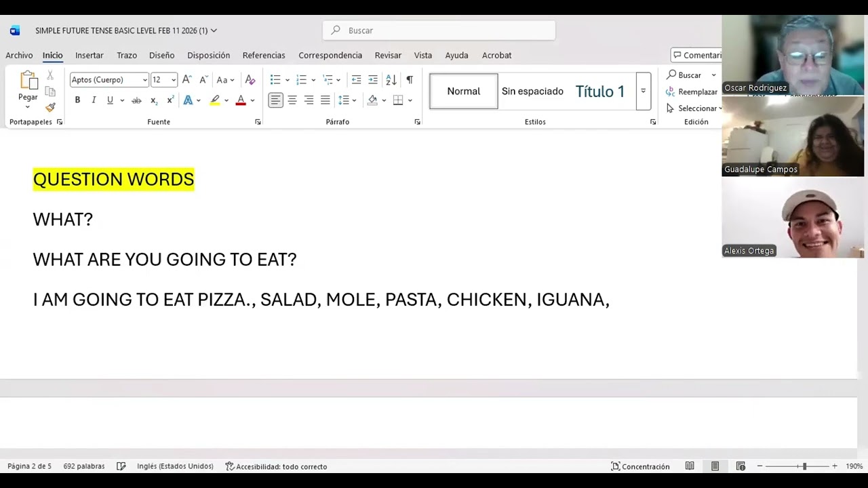Select the Format Painter brush icon
Viewport: 868px width, 488px height.
50,107
